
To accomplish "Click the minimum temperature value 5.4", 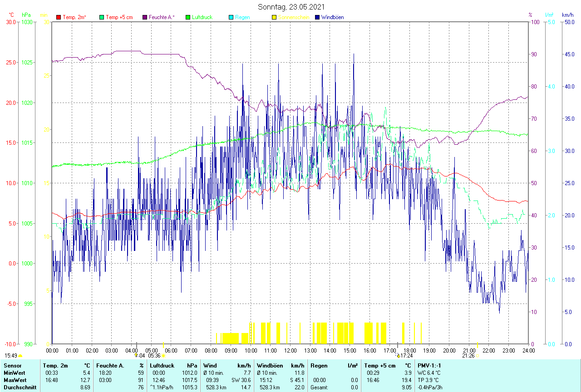I will pyautogui.click(x=87, y=373).
